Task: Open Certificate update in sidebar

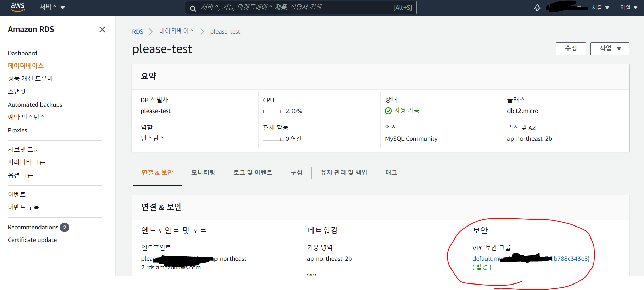Action: 32,240
